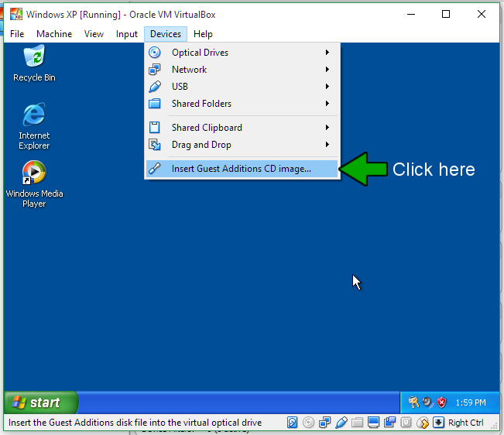Click the keys tray icon in XP taskbar
504x435 pixels.
[413, 402]
